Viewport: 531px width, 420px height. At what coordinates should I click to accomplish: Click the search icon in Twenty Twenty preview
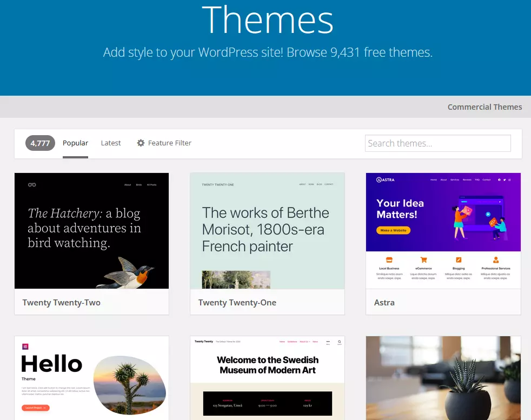click(x=340, y=342)
